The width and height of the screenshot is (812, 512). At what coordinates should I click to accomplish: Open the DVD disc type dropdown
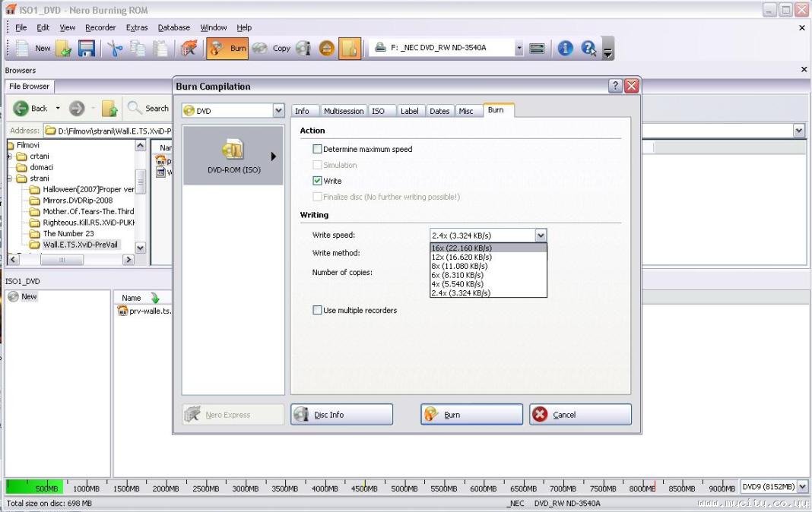[278, 111]
